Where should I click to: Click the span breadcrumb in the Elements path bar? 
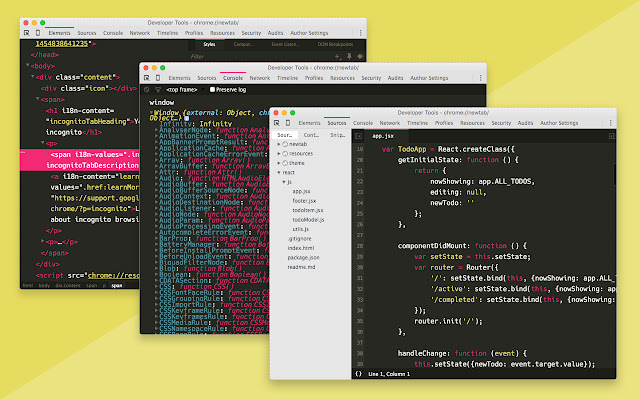(x=117, y=285)
